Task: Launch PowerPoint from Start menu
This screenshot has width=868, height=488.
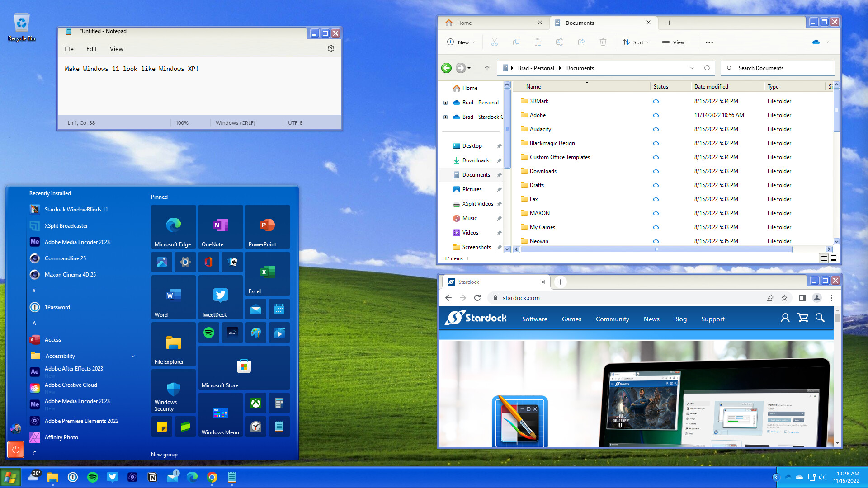Action: pos(267,228)
